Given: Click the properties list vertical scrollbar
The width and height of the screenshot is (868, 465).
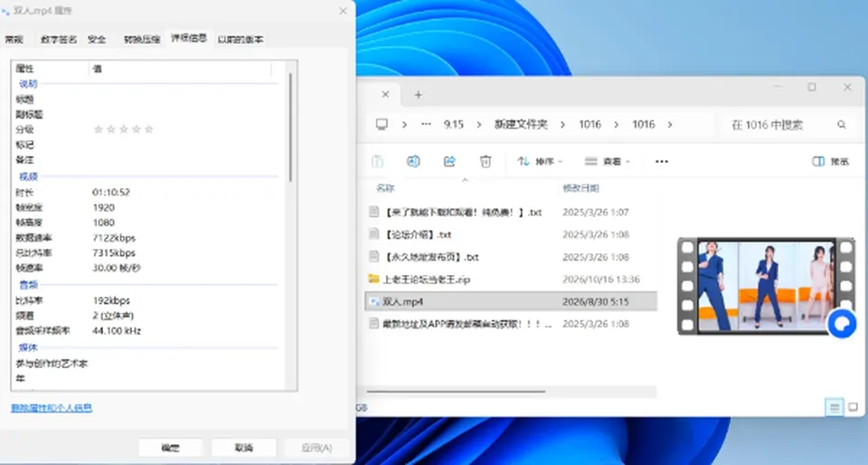Looking at the screenshot, I should [290, 128].
